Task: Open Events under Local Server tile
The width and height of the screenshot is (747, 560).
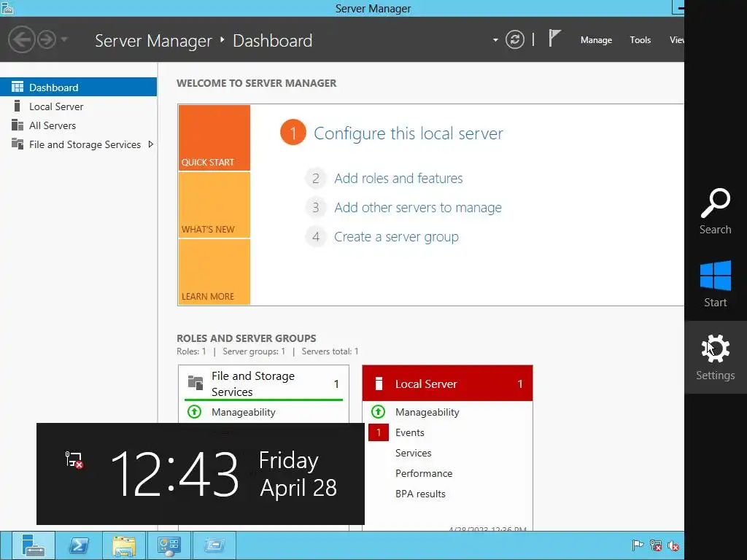Action: coord(410,432)
